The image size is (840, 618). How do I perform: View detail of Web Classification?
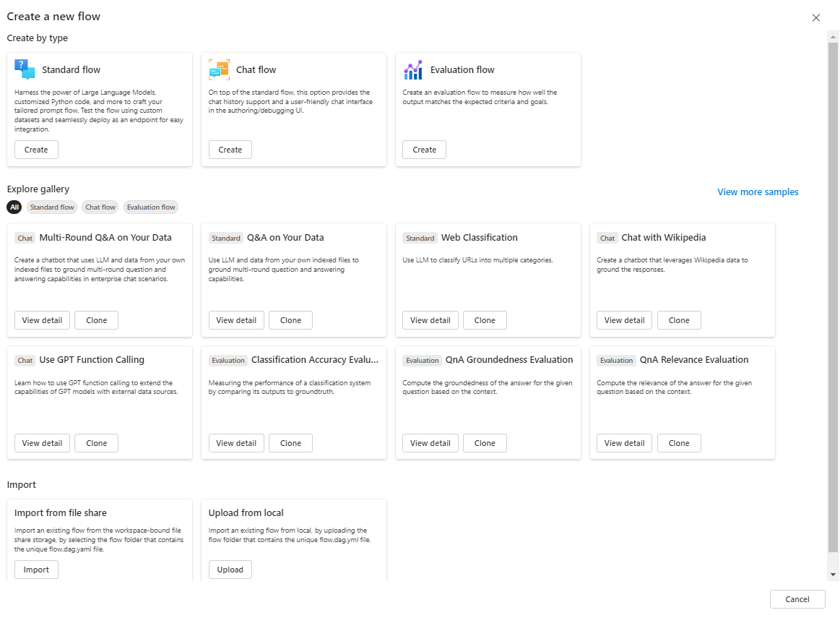[430, 320]
